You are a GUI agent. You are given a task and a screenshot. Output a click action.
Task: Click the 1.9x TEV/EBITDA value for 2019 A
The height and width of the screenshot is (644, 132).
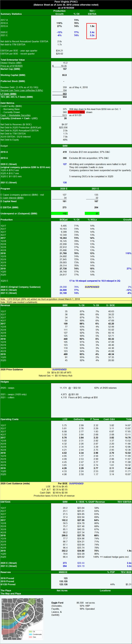click(92, 26)
